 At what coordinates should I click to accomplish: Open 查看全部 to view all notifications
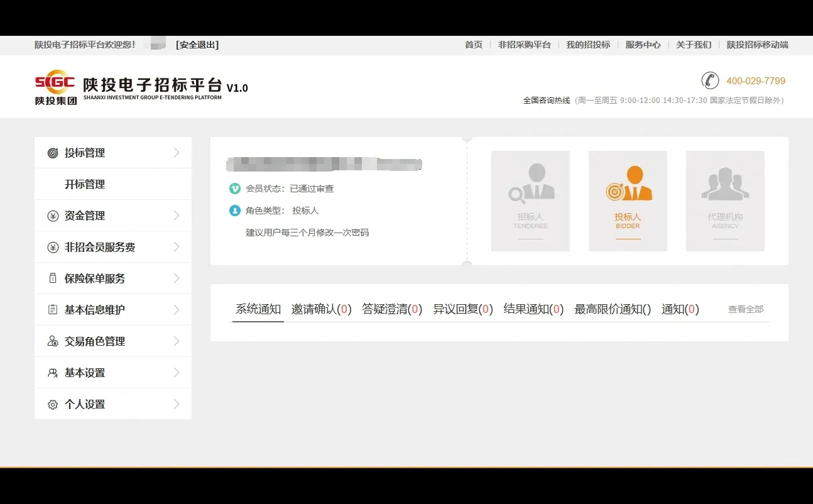[745, 309]
